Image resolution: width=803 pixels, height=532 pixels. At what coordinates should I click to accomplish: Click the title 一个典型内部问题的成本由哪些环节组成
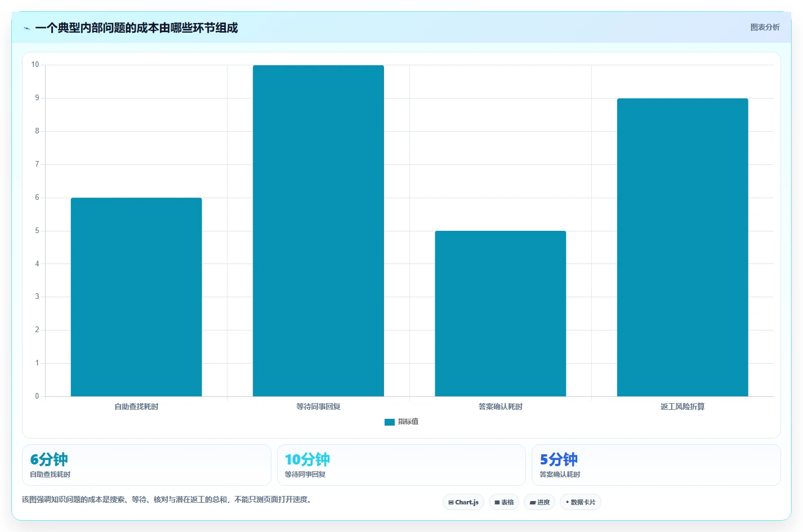pyautogui.click(x=136, y=28)
